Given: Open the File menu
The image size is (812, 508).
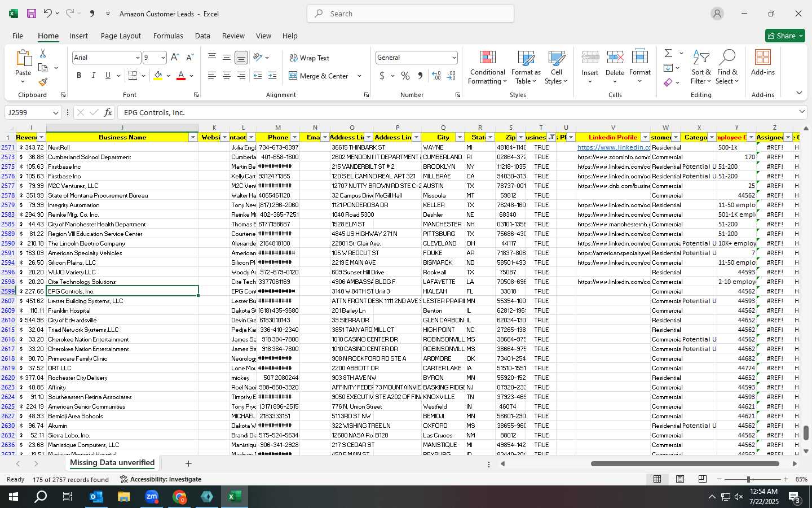Looking at the screenshot, I should click(17, 36).
